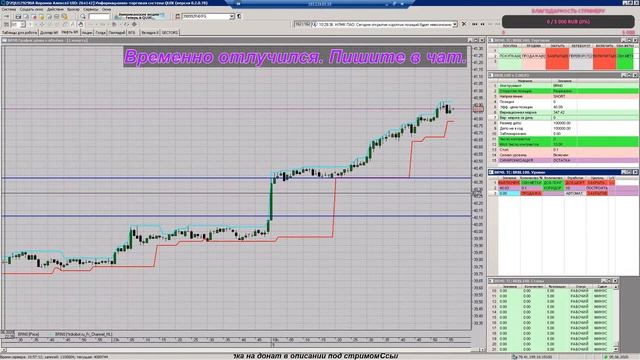Click the red ДОБ.ШОРТ cell
Screen dimensions: 640x360
pyautogui.click(x=575, y=183)
